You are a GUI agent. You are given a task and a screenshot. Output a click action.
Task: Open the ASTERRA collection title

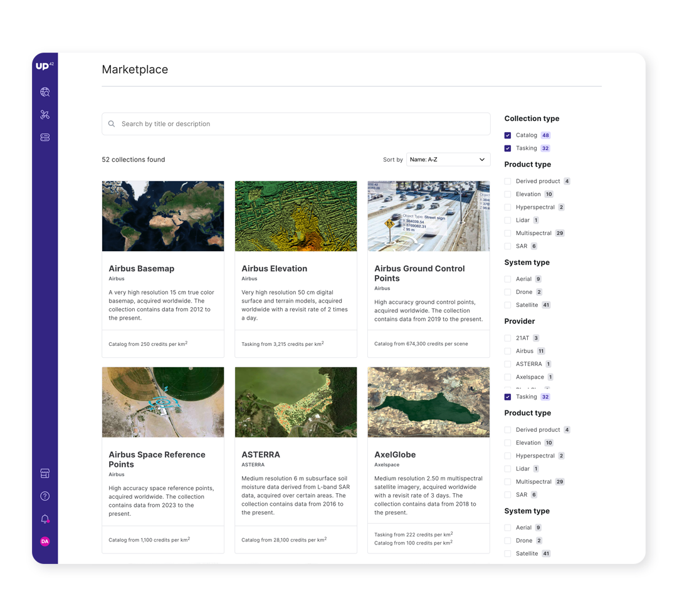(x=261, y=454)
